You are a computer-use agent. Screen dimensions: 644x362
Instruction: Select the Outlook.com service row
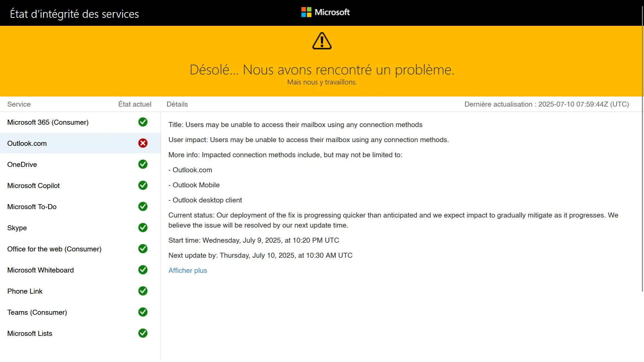(80, 143)
